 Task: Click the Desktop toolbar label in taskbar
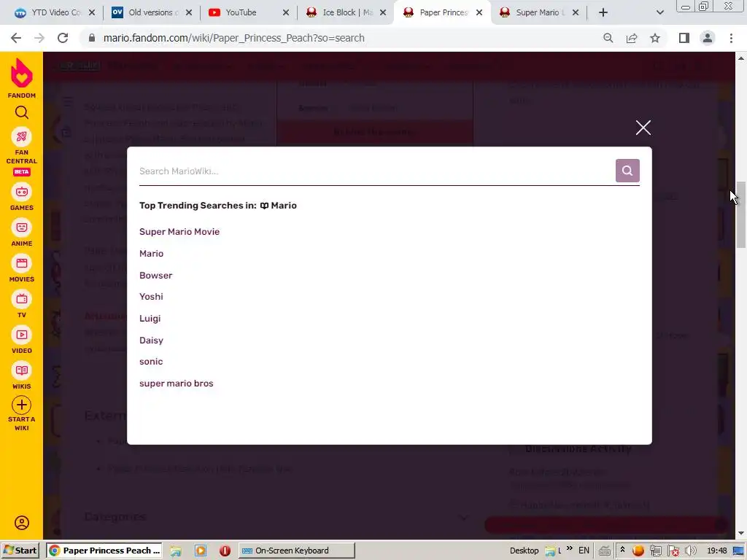coord(524,551)
